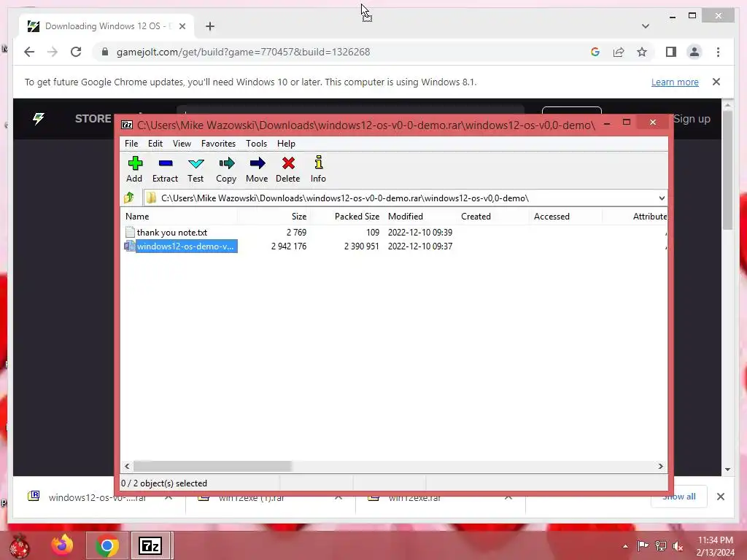
Task: Click the 7z icon in title bar
Action: click(x=127, y=125)
